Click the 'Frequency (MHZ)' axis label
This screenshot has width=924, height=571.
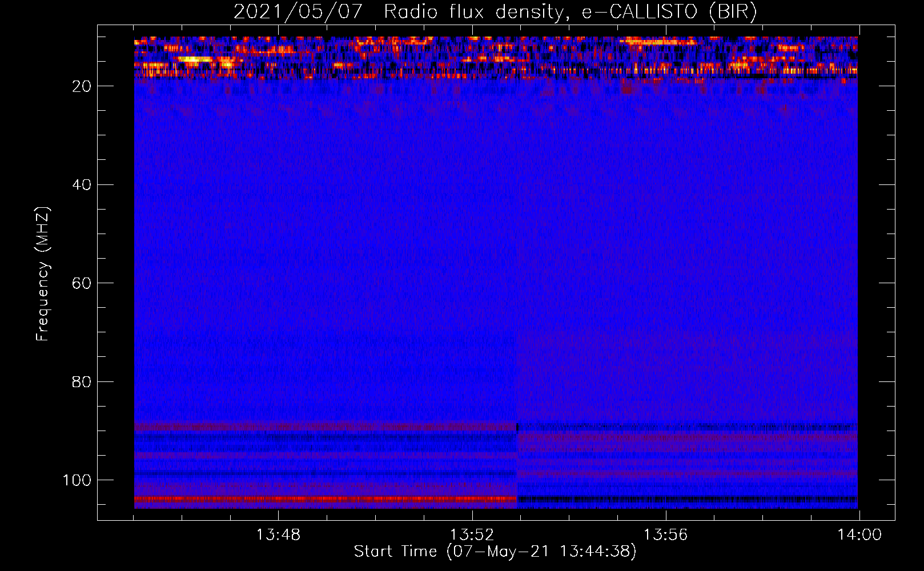point(43,274)
